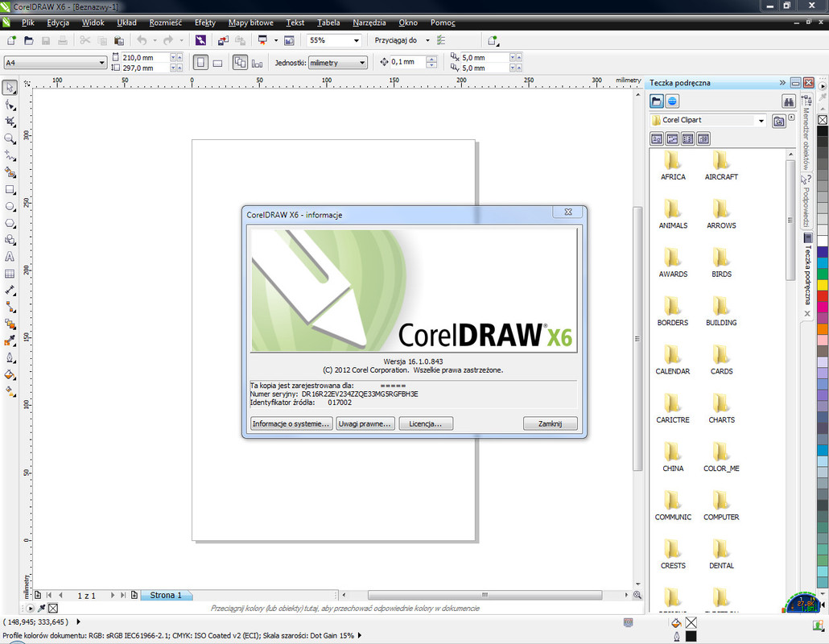Click the Undo arrow icon
This screenshot has width=829, height=644.
[142, 40]
